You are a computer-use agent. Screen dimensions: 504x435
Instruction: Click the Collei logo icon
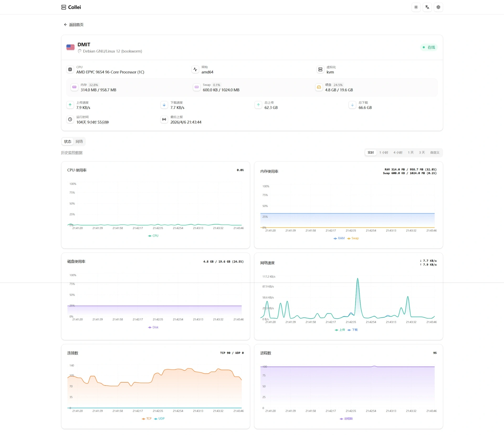(64, 7)
